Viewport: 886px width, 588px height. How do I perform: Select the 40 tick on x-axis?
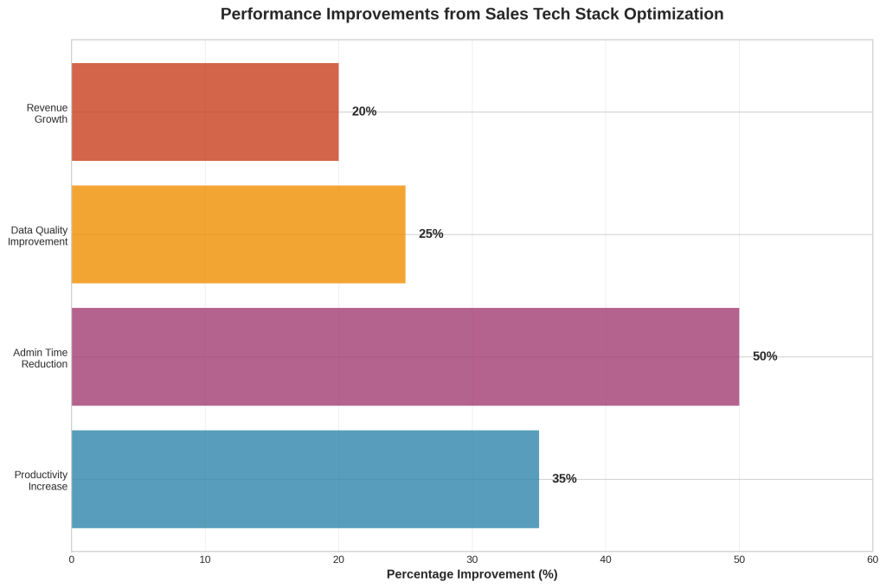click(606, 559)
